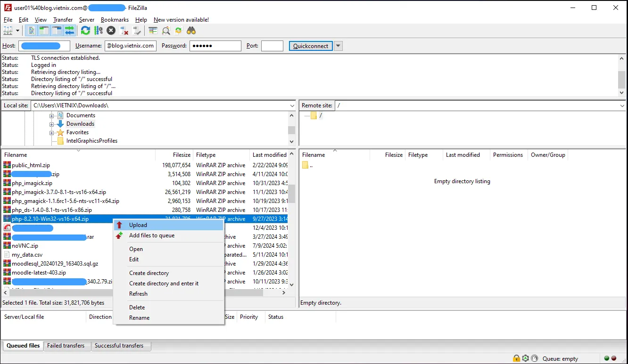
Task: Sort remote list by Permissions column
Action: 508,155
